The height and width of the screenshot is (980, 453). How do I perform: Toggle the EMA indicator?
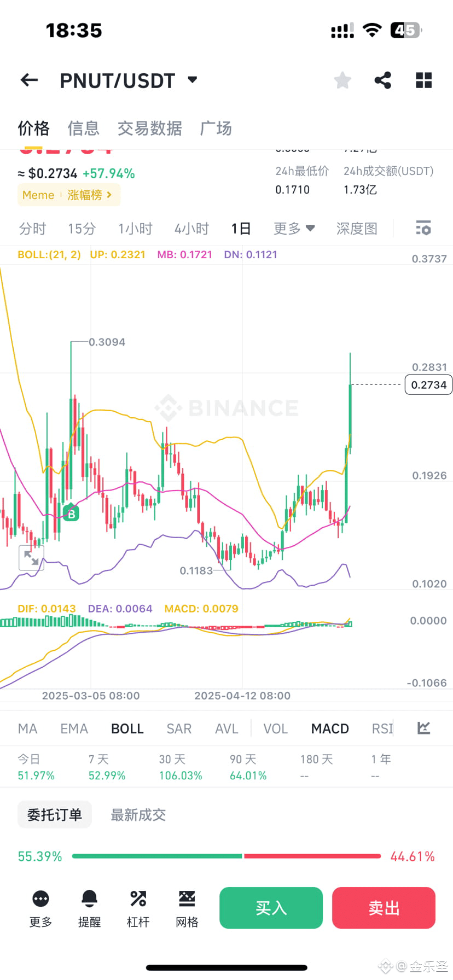74,728
